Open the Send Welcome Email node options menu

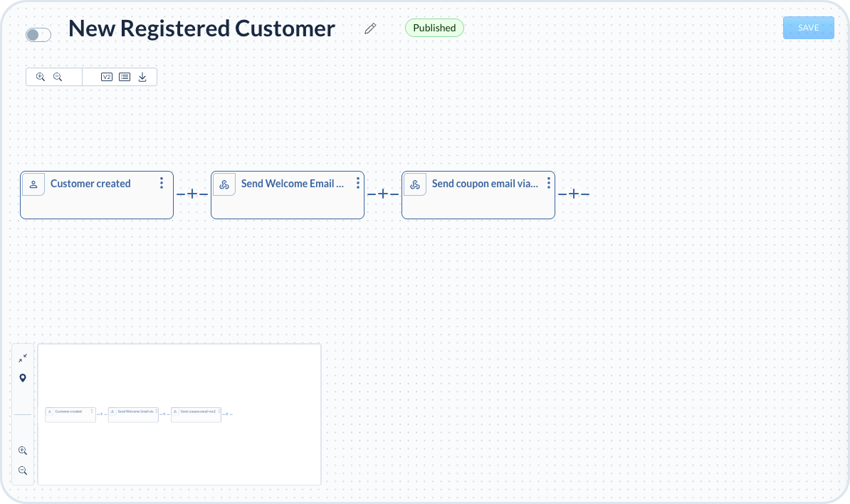(x=358, y=183)
